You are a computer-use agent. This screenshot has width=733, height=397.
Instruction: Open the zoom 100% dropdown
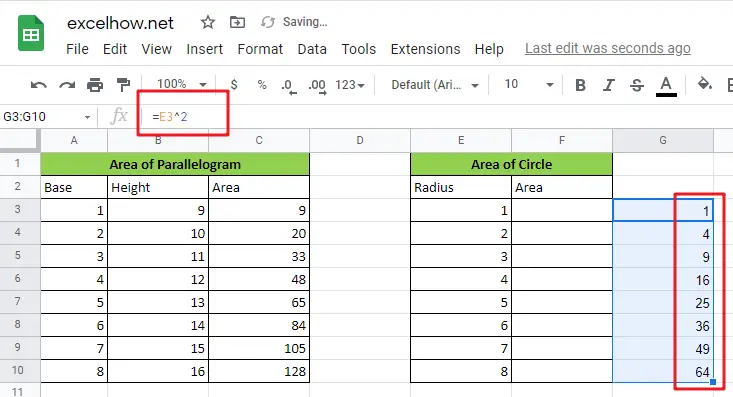pyautogui.click(x=182, y=84)
